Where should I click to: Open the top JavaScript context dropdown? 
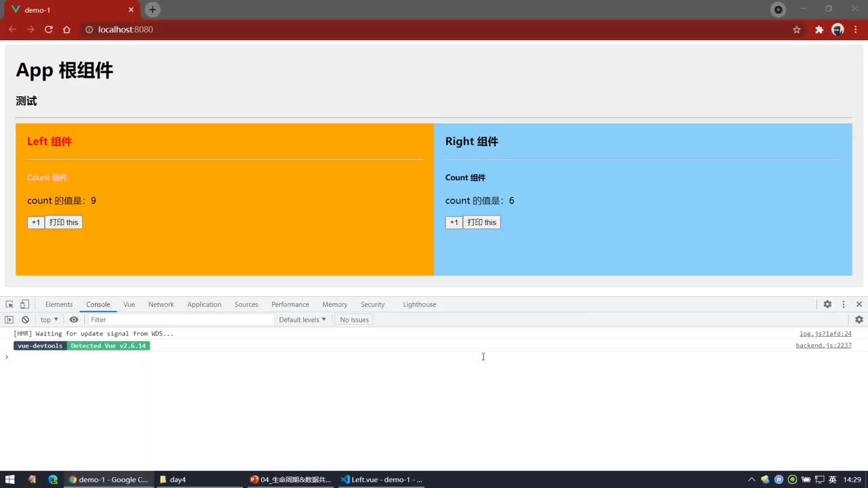49,320
